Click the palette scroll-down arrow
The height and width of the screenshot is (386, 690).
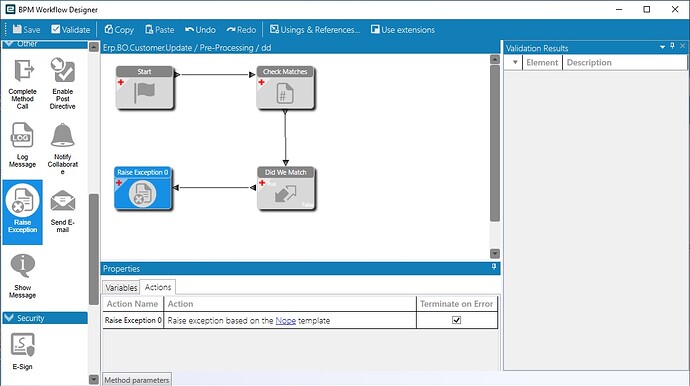94,379
